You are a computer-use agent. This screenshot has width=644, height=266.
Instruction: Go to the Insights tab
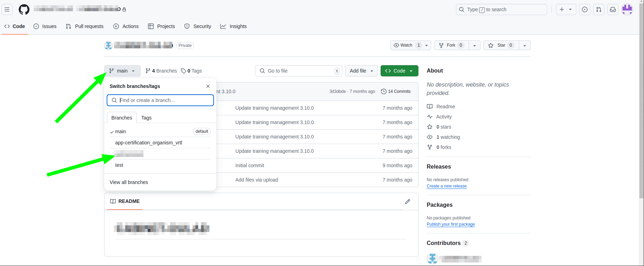click(234, 26)
